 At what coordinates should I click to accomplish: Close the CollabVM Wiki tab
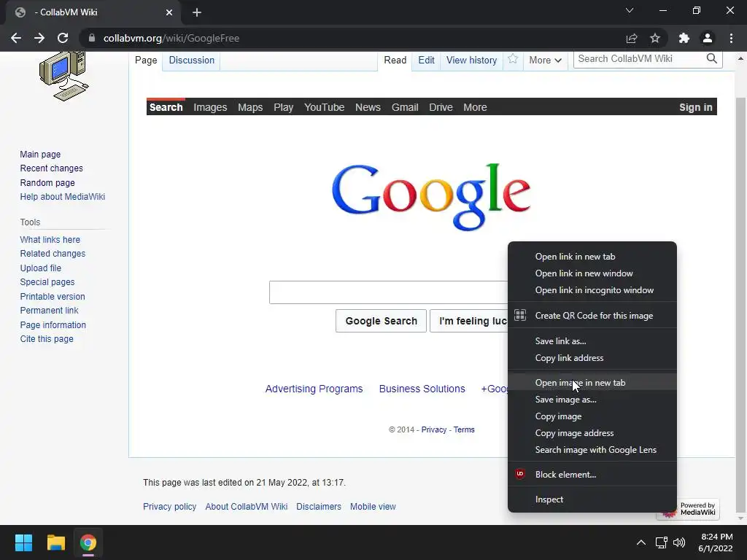pos(169,12)
